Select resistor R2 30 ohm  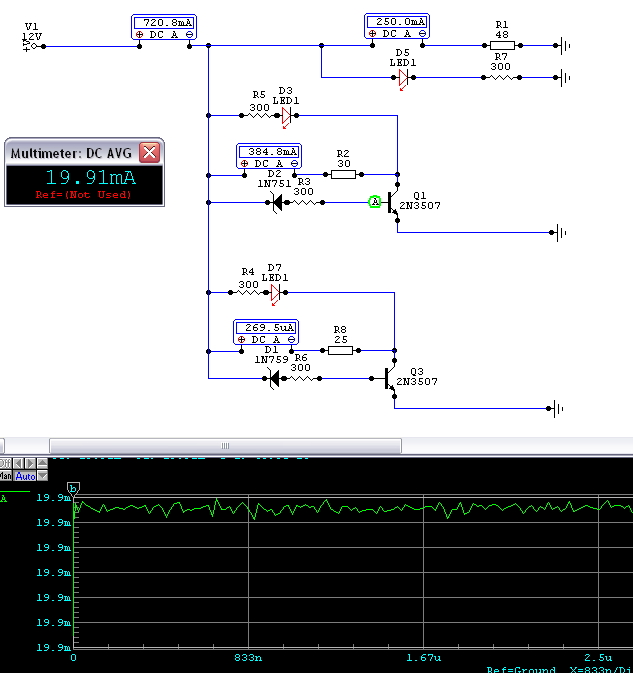pos(343,174)
